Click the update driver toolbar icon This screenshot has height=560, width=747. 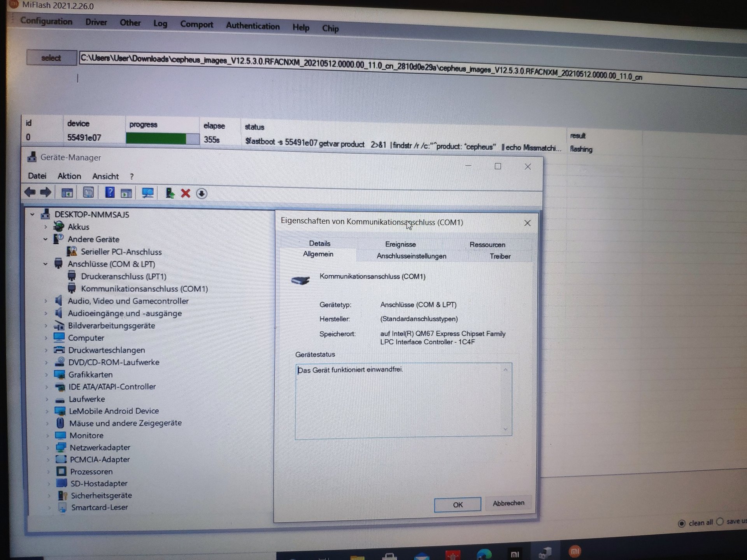click(170, 193)
